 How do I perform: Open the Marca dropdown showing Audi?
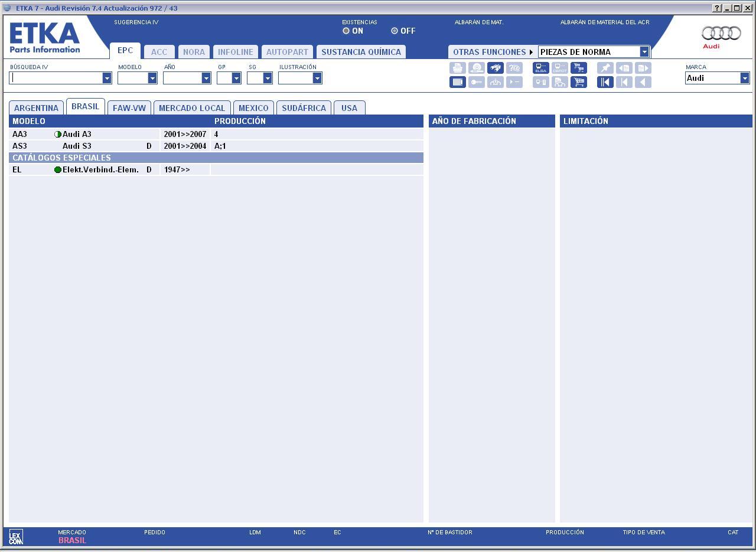[x=745, y=78]
